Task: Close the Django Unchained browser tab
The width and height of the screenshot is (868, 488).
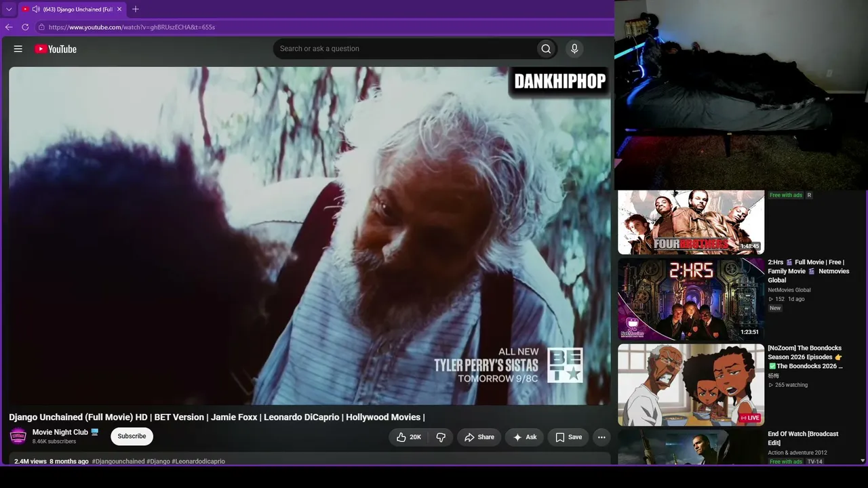Action: [119, 9]
